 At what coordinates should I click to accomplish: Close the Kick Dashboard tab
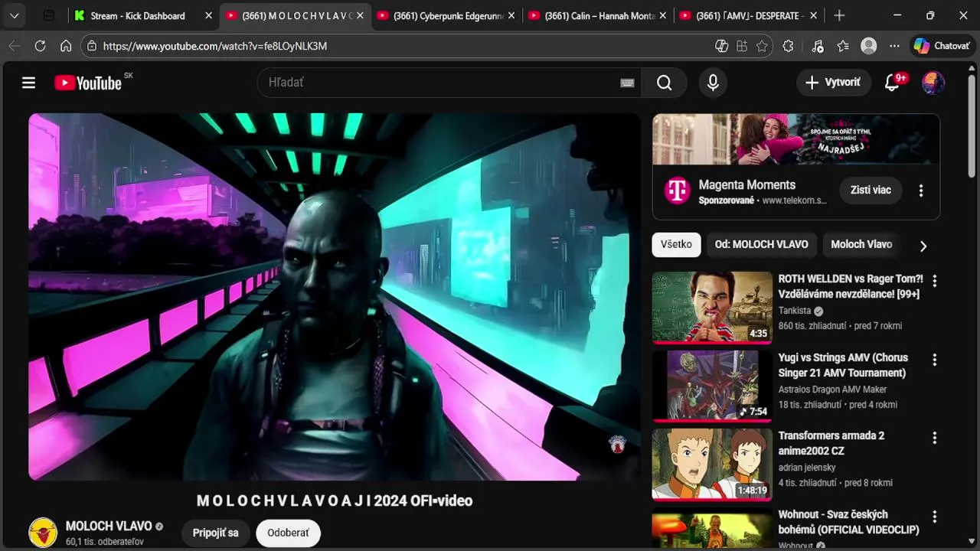click(x=209, y=15)
